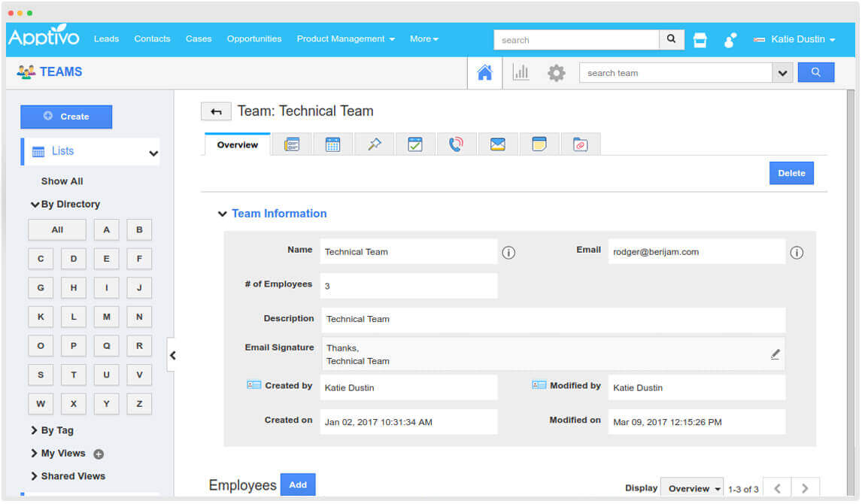Edit the Email Signature pencil icon
This screenshot has width=865, height=504.
pos(775,354)
